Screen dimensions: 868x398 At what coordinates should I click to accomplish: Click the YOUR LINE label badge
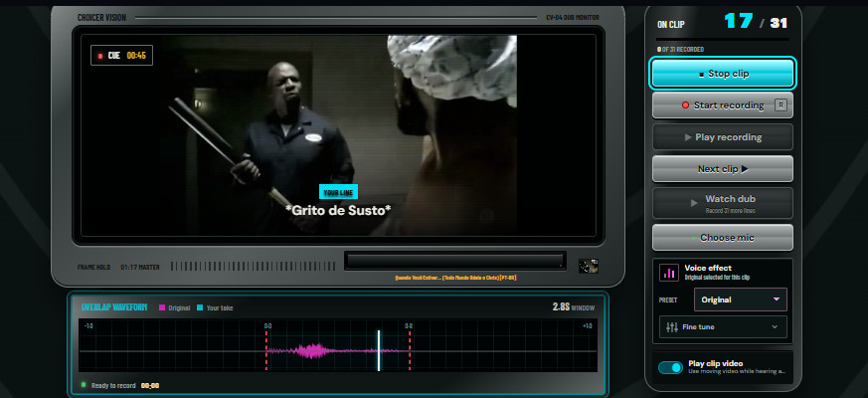pos(338,192)
